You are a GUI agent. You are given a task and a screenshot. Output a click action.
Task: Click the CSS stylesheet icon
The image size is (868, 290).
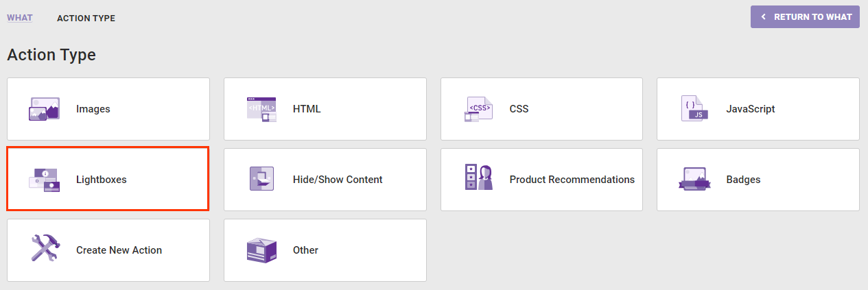tap(478, 109)
